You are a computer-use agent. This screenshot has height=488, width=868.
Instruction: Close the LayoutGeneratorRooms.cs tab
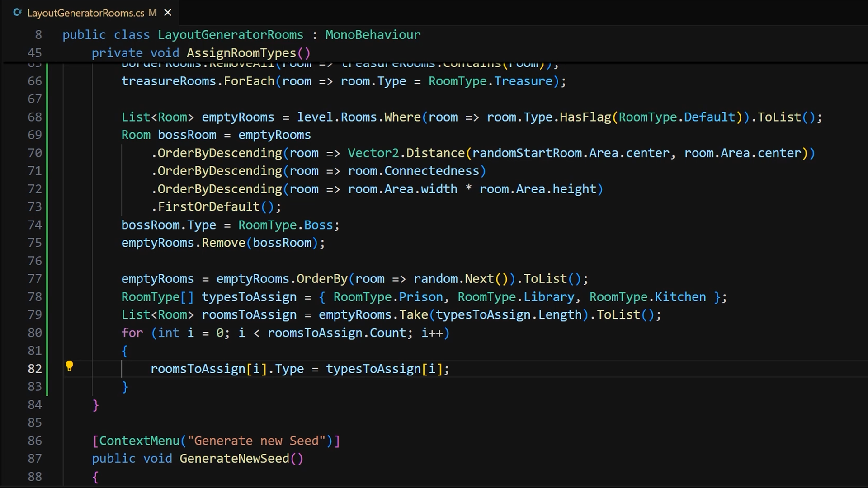coord(168,13)
